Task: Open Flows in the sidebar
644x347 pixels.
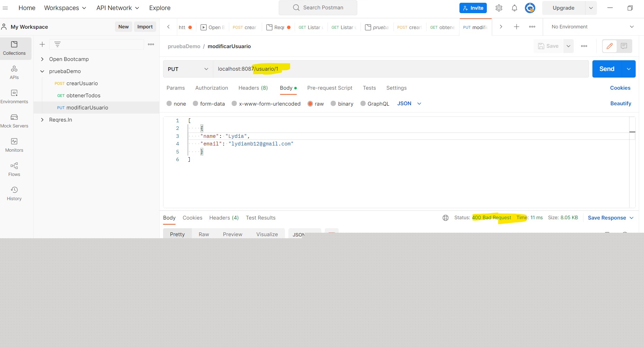Action: [14, 169]
